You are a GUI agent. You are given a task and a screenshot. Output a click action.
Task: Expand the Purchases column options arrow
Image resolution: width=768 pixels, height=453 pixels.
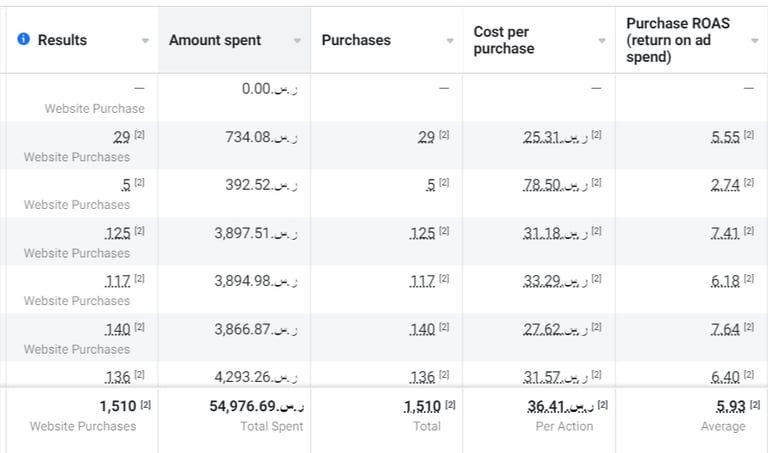point(450,41)
